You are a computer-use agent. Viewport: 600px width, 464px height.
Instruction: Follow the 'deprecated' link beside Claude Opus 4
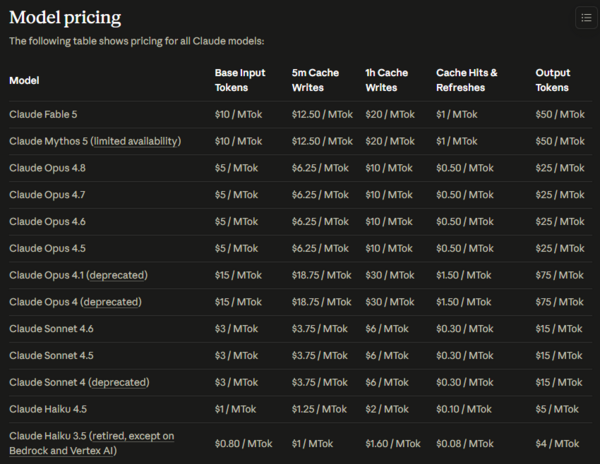[111, 302]
